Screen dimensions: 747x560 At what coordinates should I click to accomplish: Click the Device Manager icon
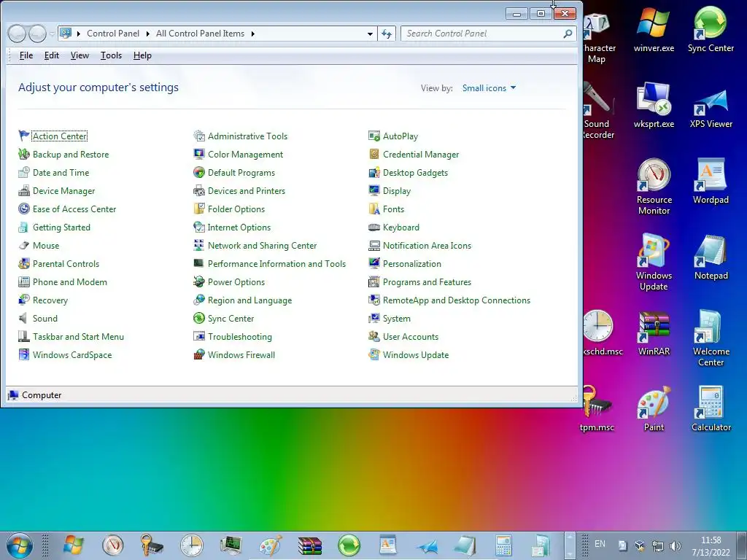click(x=24, y=191)
